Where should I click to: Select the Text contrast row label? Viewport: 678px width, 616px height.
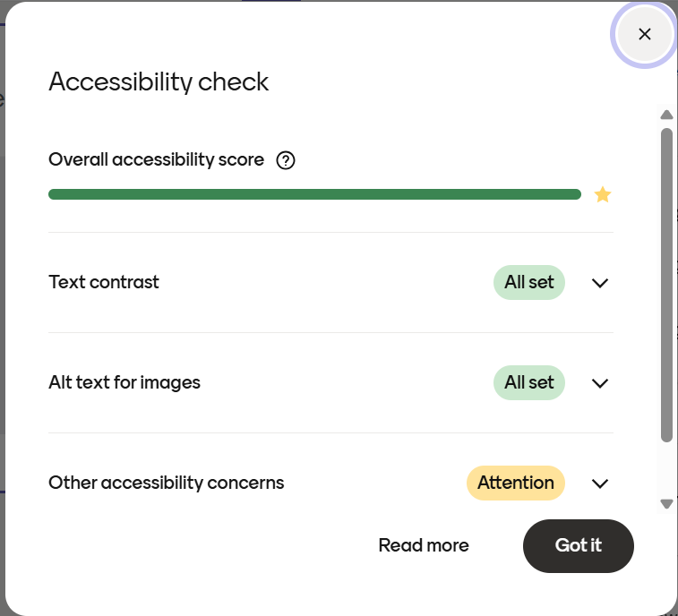(x=104, y=282)
